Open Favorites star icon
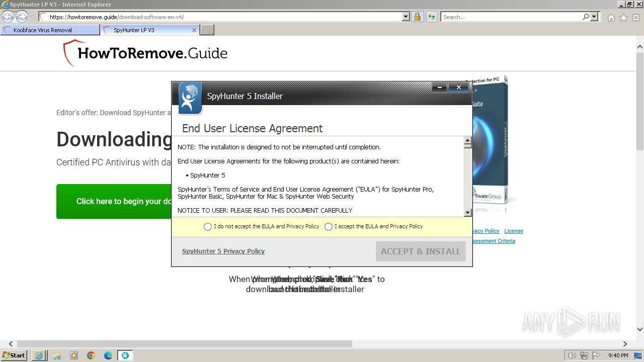Viewport: 644px width, 362px height. pos(623,18)
